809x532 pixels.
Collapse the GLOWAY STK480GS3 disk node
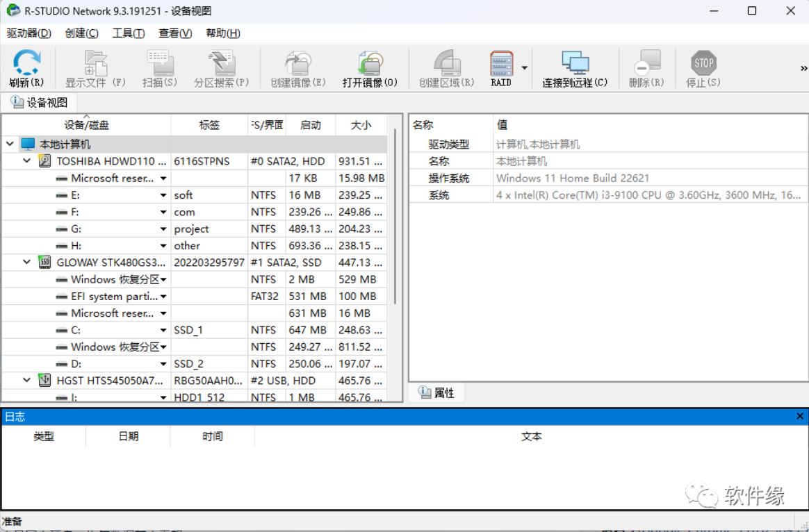[x=27, y=263]
